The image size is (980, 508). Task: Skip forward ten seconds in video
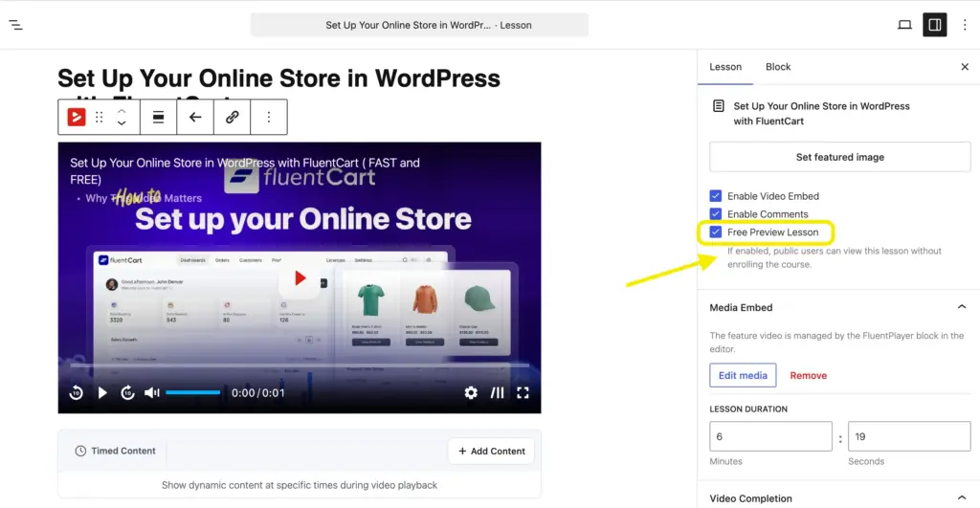127,392
